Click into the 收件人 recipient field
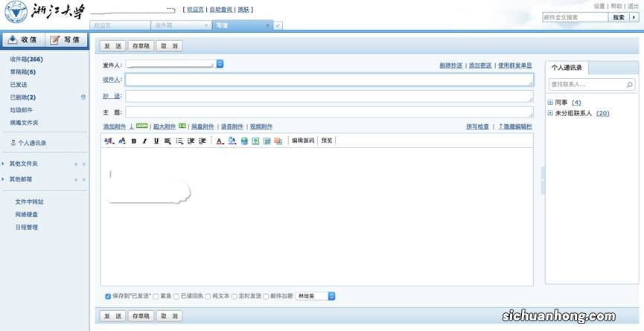Image resolution: width=644 pixels, height=331 pixels. (329, 80)
